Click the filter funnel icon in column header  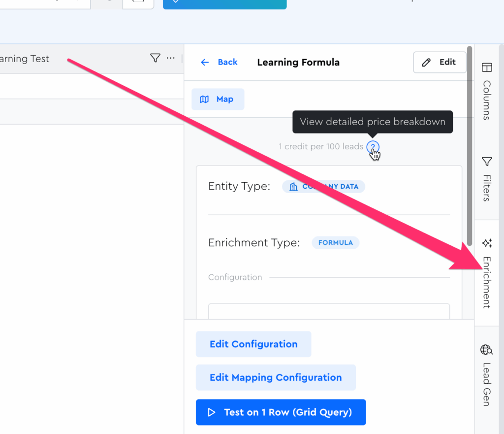click(155, 59)
